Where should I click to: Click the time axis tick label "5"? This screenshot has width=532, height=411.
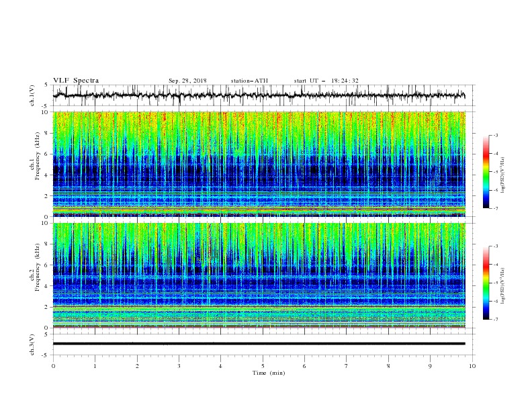point(263,366)
